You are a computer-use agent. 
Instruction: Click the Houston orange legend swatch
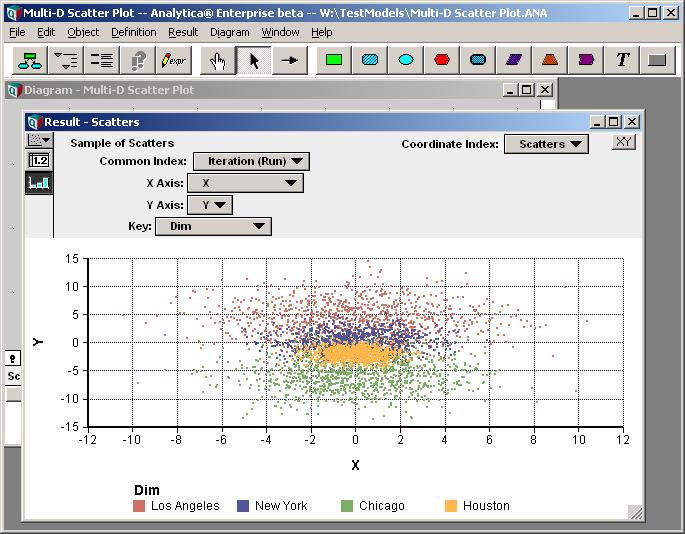451,506
